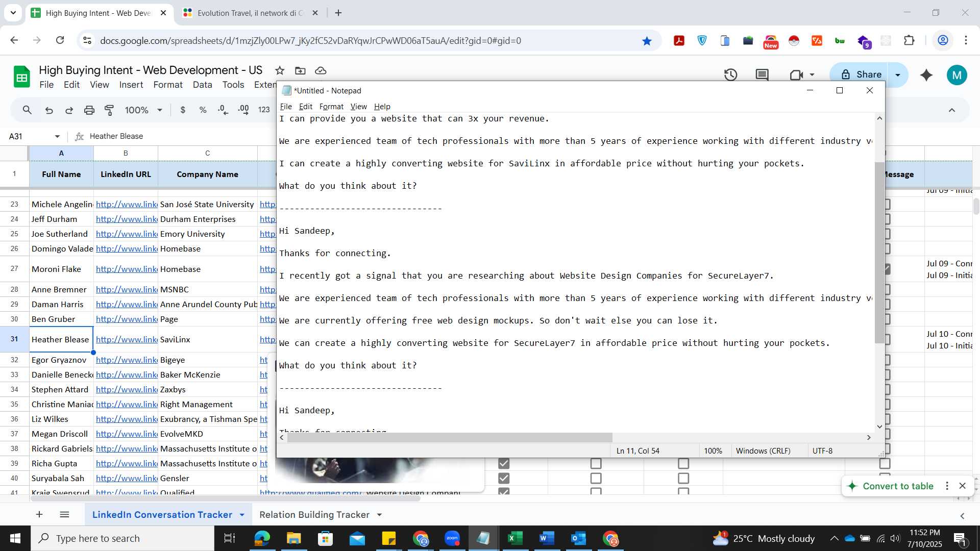Reload the browser page

click(60, 40)
